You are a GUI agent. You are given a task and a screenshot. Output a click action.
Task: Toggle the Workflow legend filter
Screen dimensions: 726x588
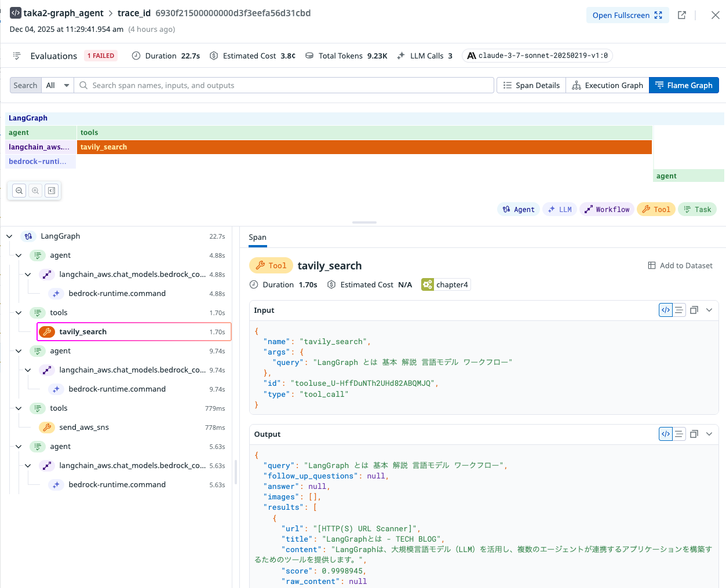coord(607,209)
